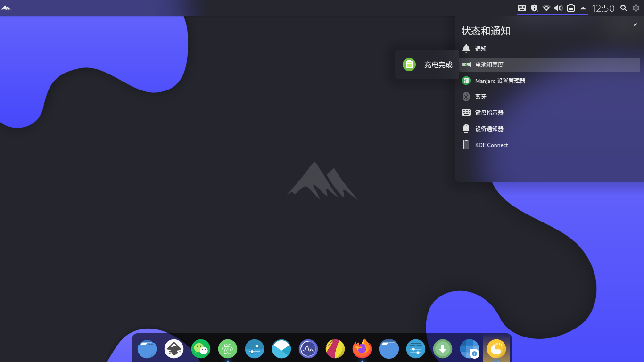The image size is (644, 362).
Task: Collapse the hidden tray icons arrow
Action: tap(583, 8)
